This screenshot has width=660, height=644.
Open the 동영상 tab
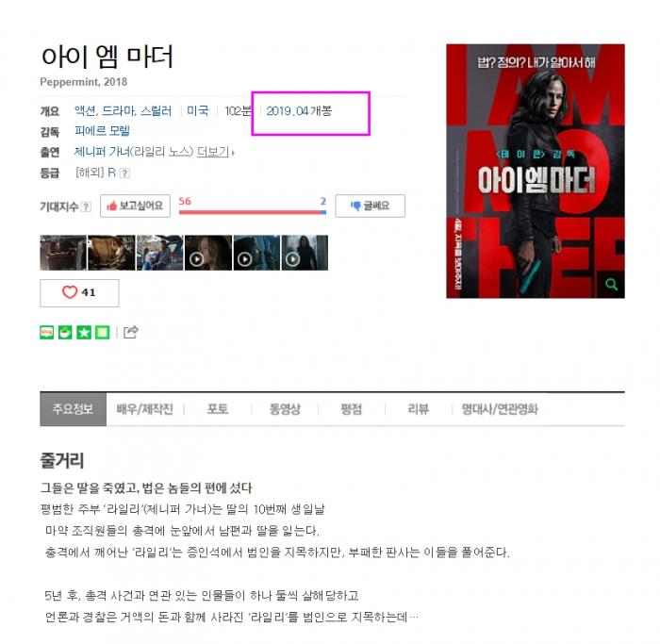point(285,408)
